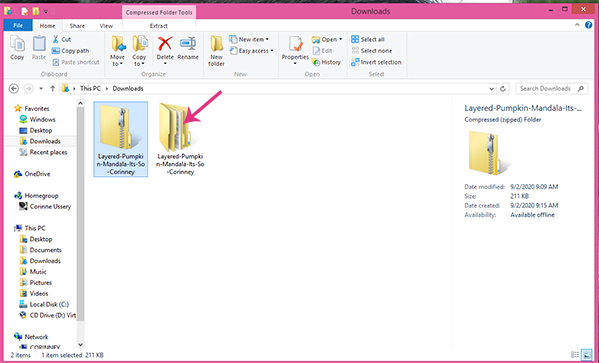599x363 pixels.
Task: Expand the address bar history dropdown
Action: pos(491,89)
